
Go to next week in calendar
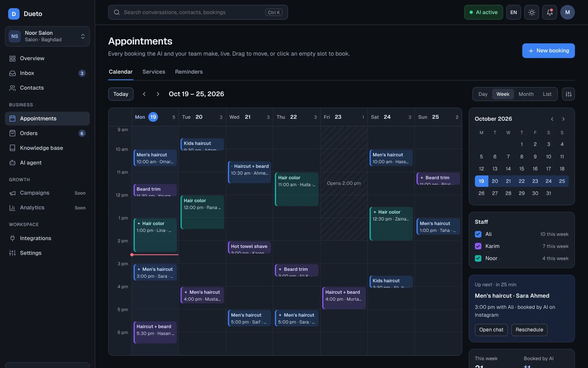coord(158,94)
